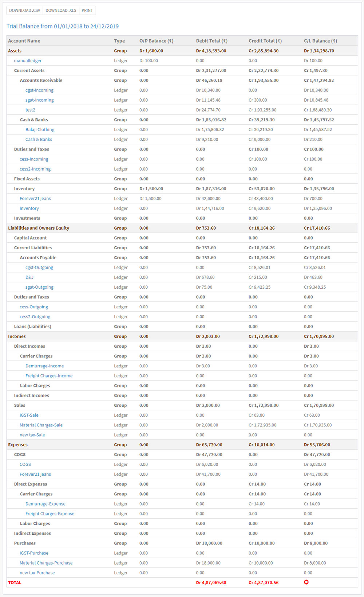
Task: Download the trial balance as XLS
Action: pos(61,11)
